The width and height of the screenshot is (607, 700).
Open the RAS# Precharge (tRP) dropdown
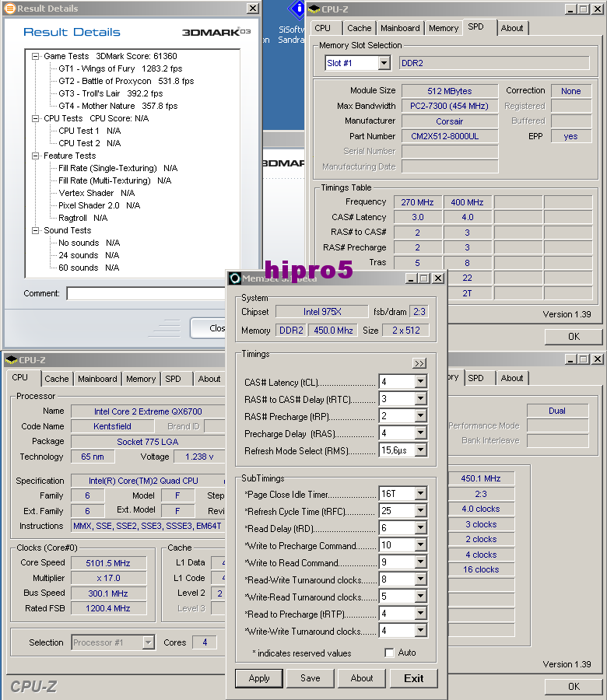tap(420, 416)
